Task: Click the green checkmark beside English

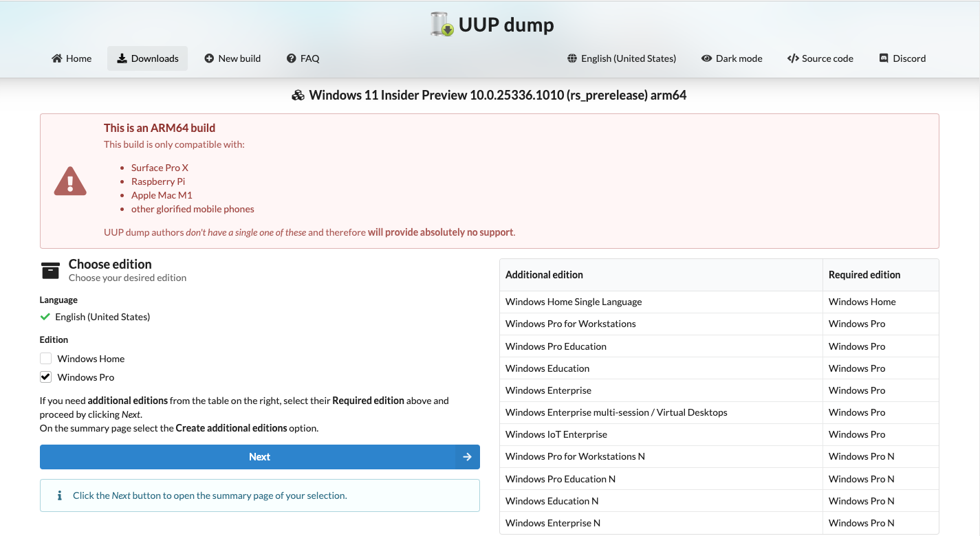Action: tap(45, 317)
